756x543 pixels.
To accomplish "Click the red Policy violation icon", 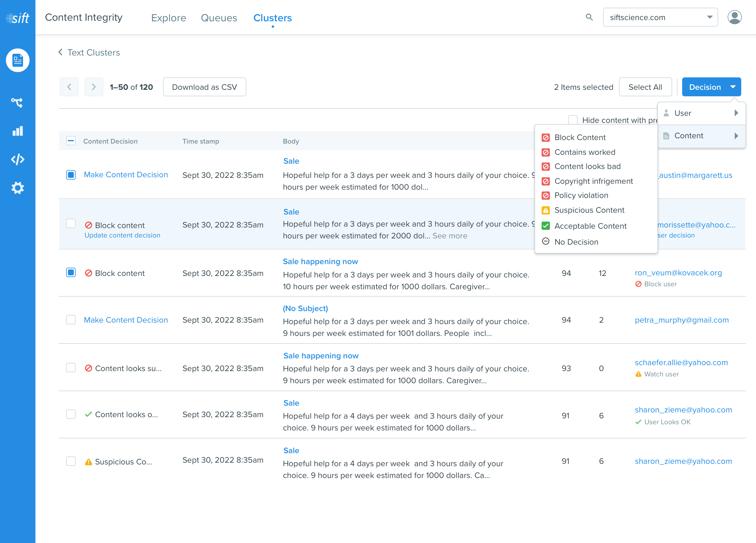I will 545,196.
